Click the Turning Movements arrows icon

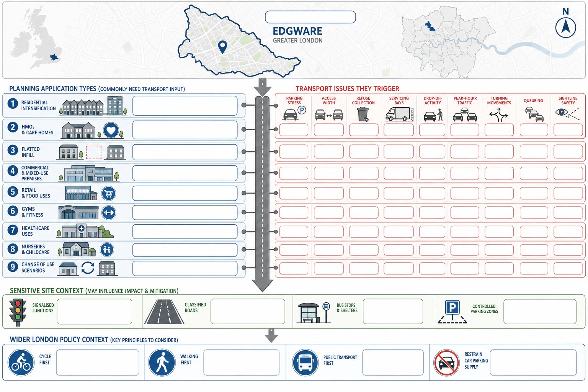tap(498, 114)
